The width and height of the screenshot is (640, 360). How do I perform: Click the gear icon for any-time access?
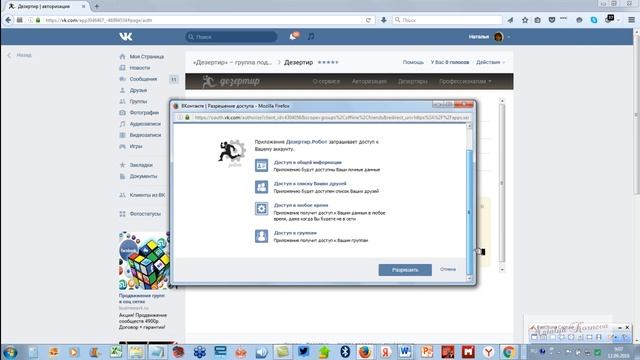coord(262,209)
